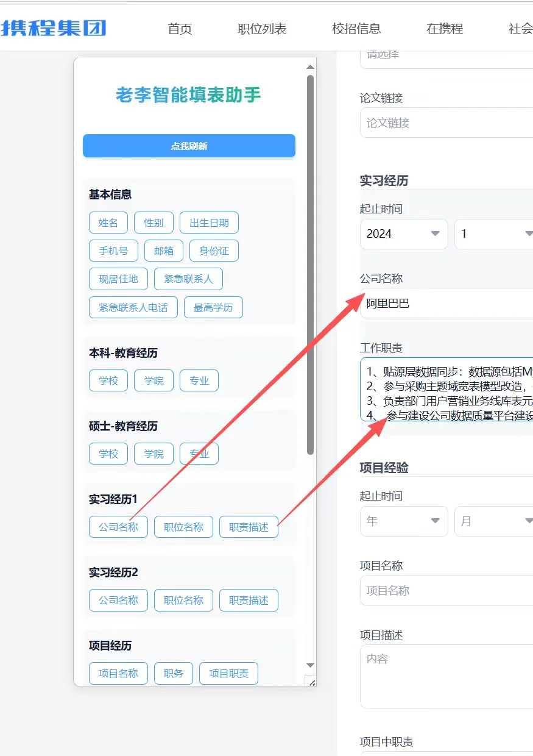
Task: Click 学校 under 本科-教育经历
Action: (x=108, y=380)
